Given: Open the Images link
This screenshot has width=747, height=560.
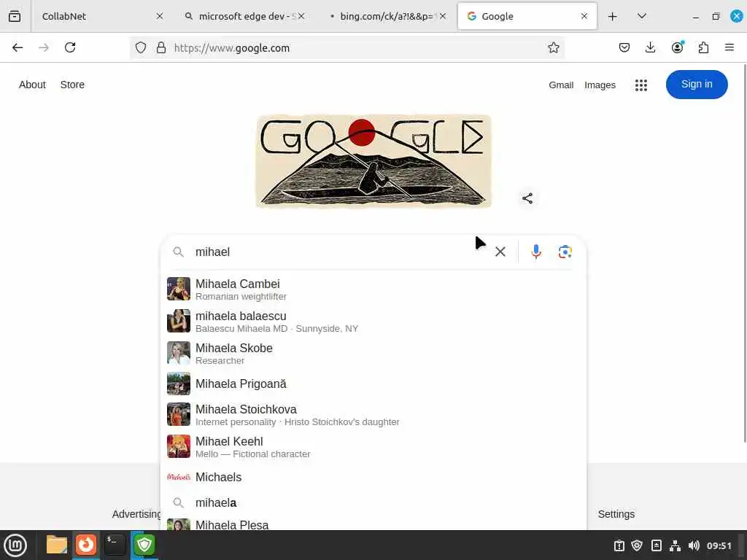Looking at the screenshot, I should click(x=600, y=85).
